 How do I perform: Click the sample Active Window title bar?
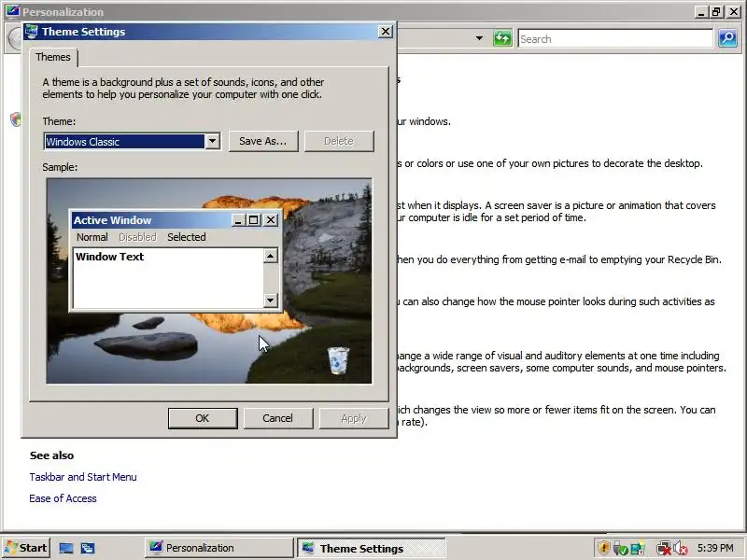point(176,220)
